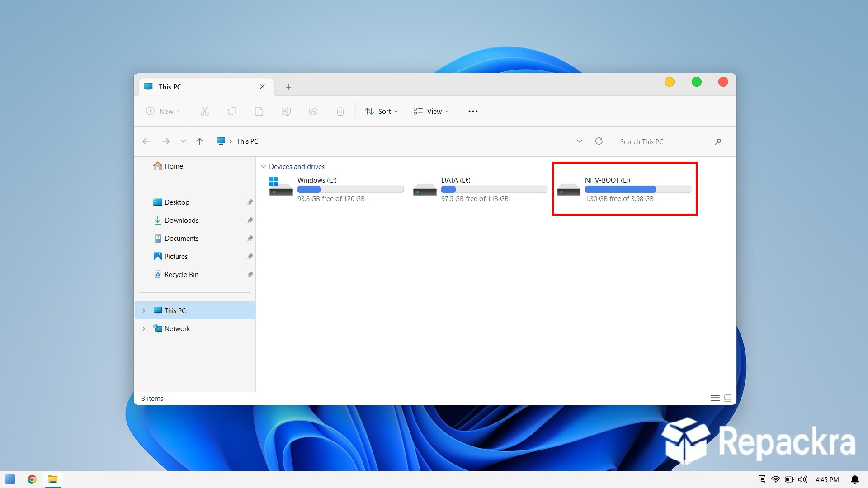Screen dimensions: 868x488
Task: Expand address bar history dropdown
Action: [580, 141]
